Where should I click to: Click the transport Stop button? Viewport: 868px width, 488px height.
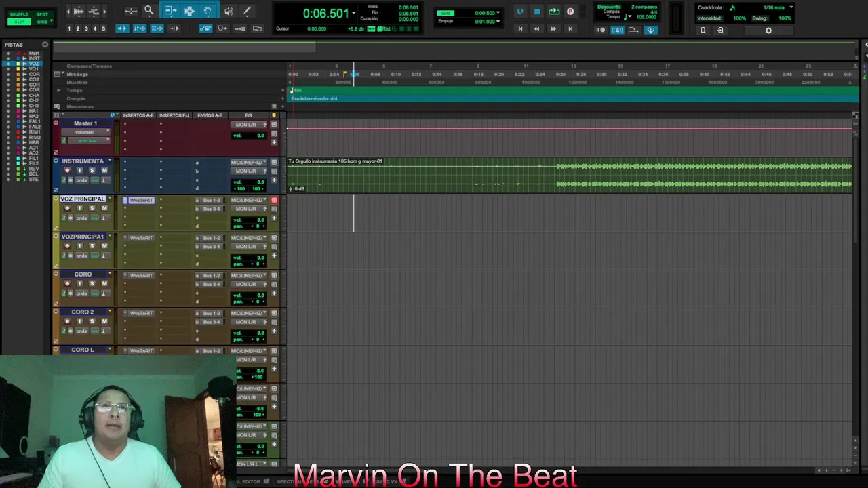click(537, 12)
